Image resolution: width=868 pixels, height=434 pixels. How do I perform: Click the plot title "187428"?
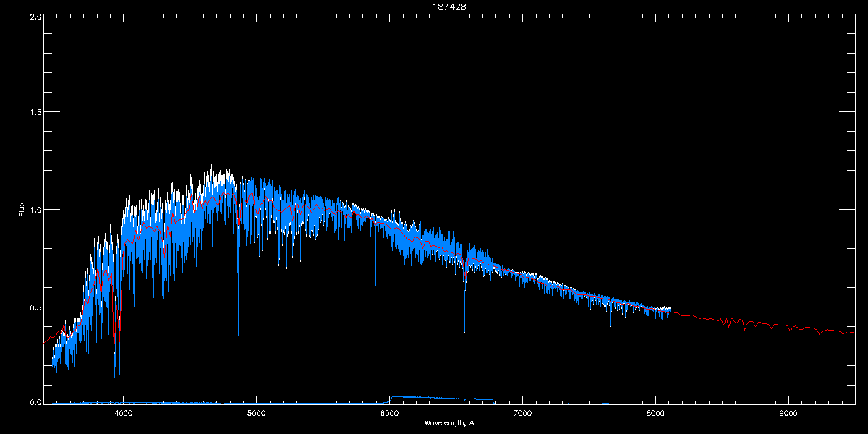(448, 7)
